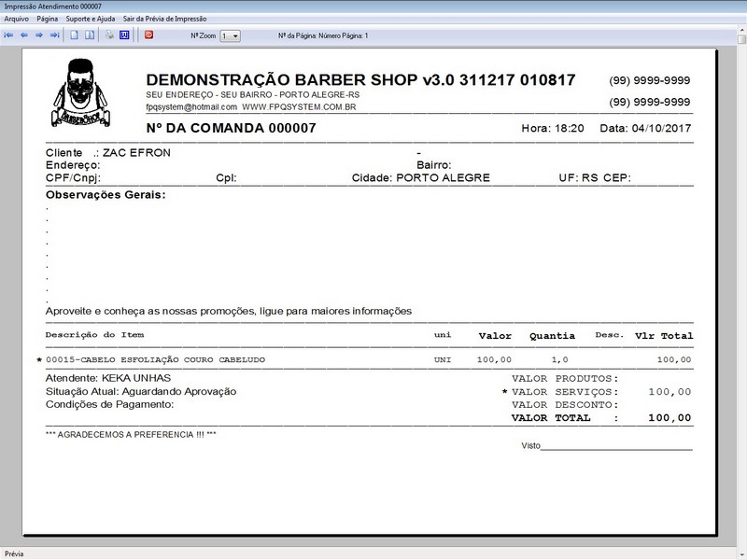Click 'Nº DA COMANDA 000007' heading
Image resolution: width=747 pixels, height=560 pixels.
[231, 128]
